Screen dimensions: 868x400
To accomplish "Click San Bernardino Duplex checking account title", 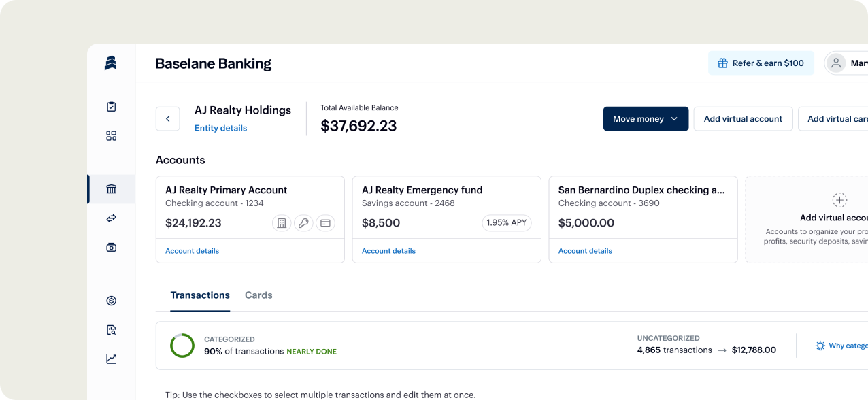I will pos(641,190).
